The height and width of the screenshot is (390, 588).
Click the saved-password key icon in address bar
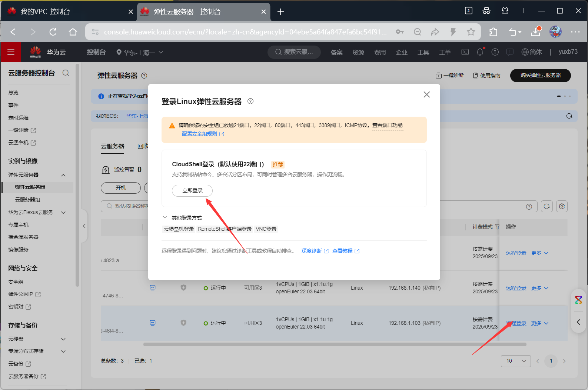pos(400,32)
